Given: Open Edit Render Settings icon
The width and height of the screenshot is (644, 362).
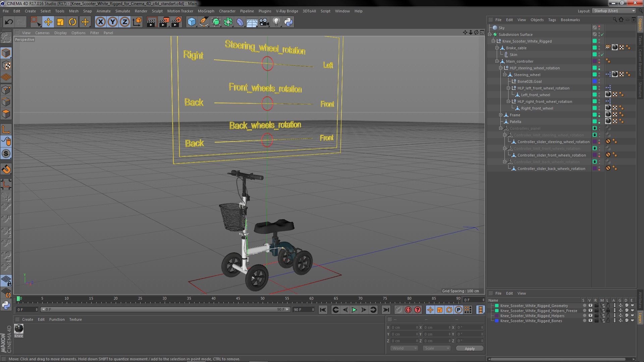Looking at the screenshot, I should (176, 22).
